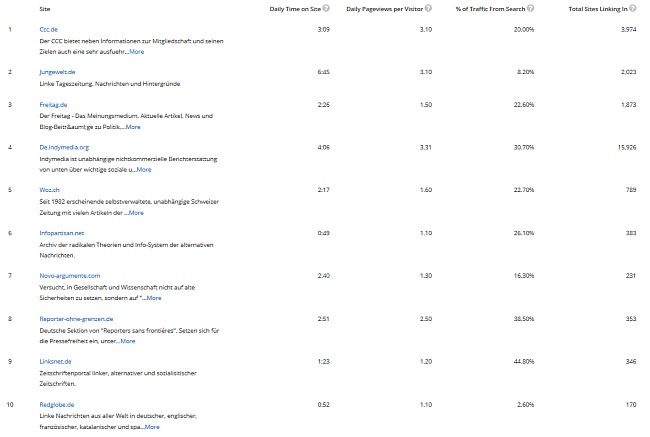Screen dimensions: 650x437
Task: Open the Linksnet.de site link
Action: pos(55,360)
